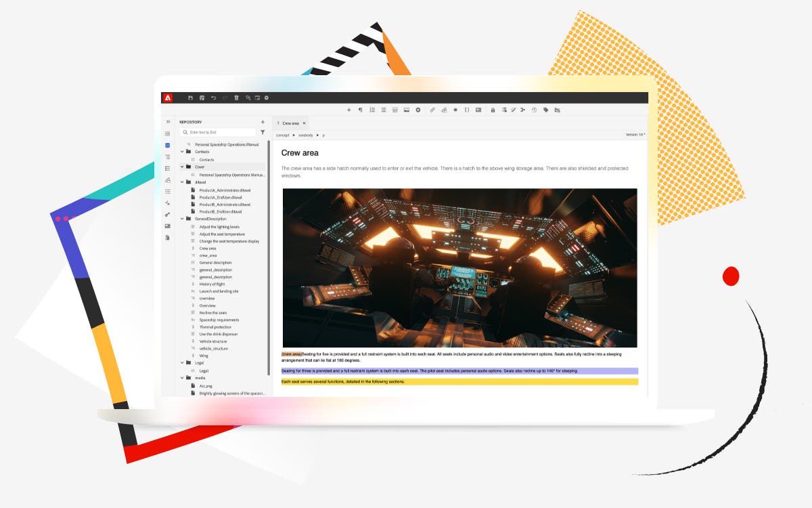
Task: Select conbody in the breadcrumb
Action: point(304,135)
